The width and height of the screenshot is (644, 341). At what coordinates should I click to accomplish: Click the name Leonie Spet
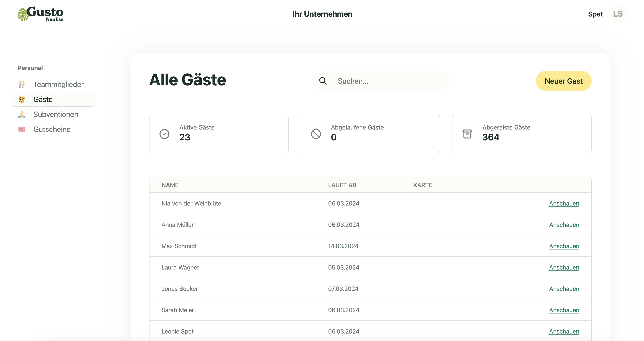tap(177, 331)
